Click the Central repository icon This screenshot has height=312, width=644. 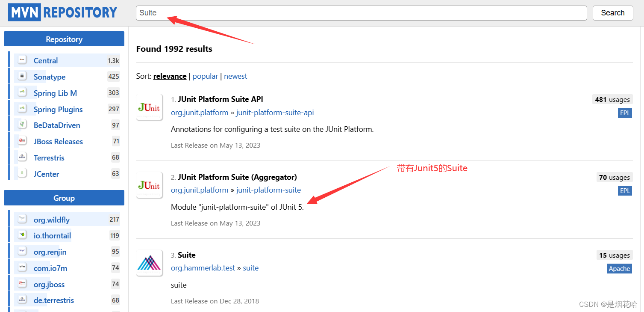pyautogui.click(x=22, y=60)
